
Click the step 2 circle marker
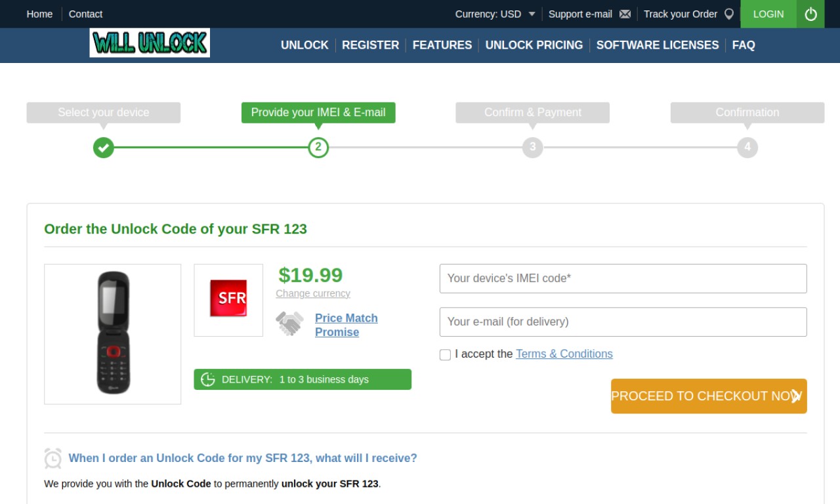tap(318, 147)
